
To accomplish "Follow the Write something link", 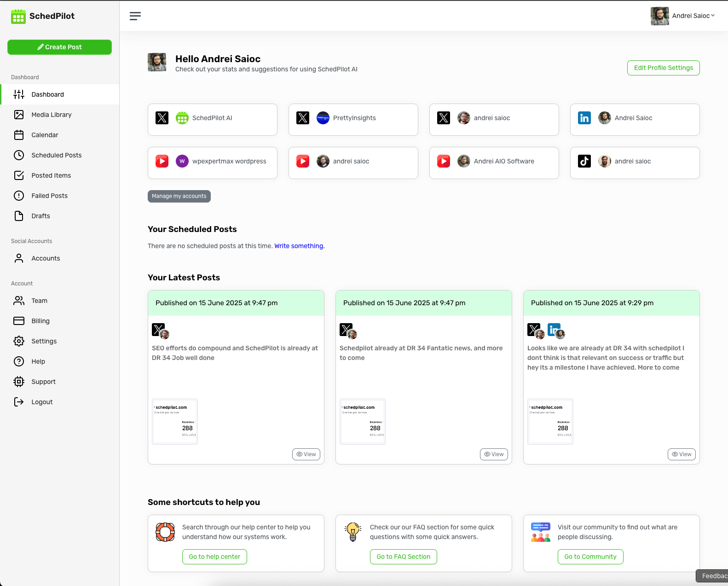I will [x=300, y=246].
